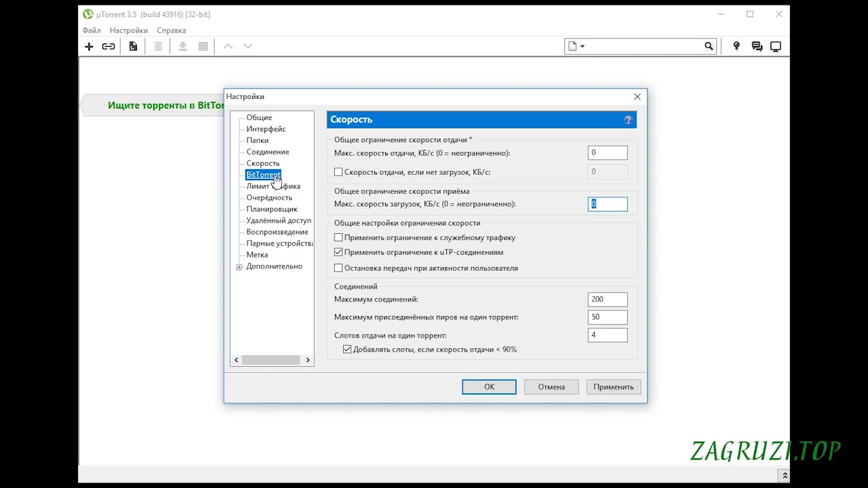The height and width of the screenshot is (488, 868).
Task: Select Соединение in settings tree
Action: click(x=267, y=152)
